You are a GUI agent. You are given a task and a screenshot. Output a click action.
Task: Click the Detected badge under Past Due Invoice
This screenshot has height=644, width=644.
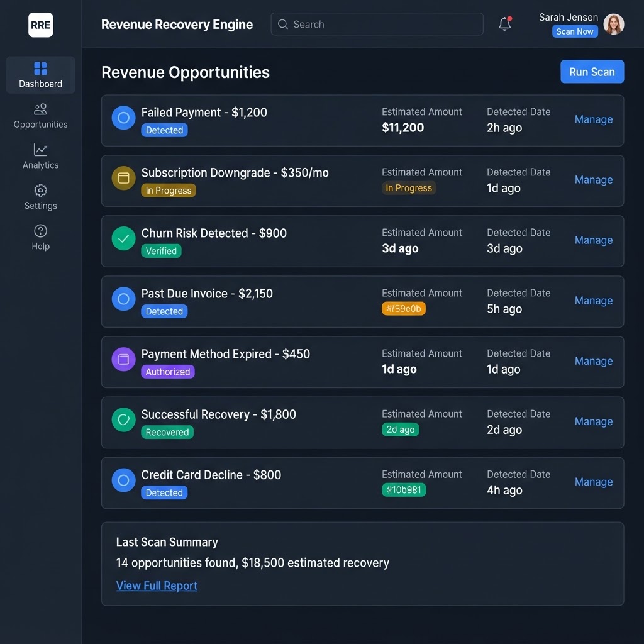tap(164, 311)
